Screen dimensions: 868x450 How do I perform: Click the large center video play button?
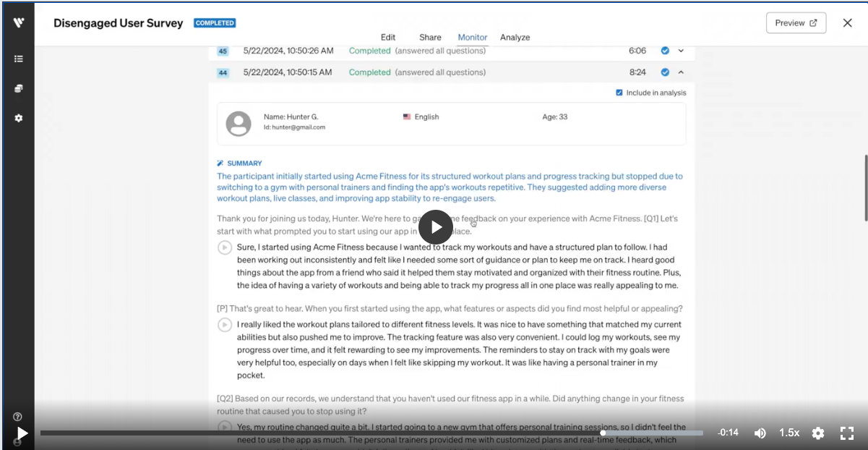click(436, 227)
